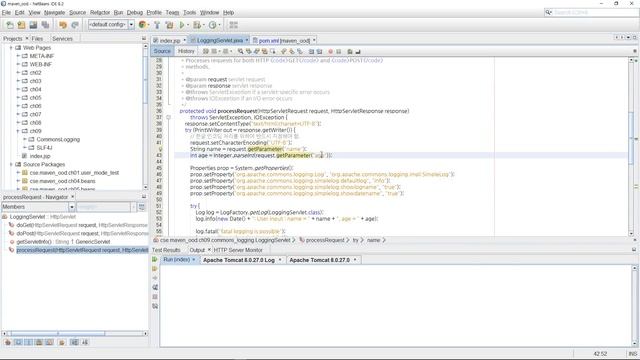The height and width of the screenshot is (360, 640).
Task: Open the default config dropdown
Action: pyautogui.click(x=131, y=25)
